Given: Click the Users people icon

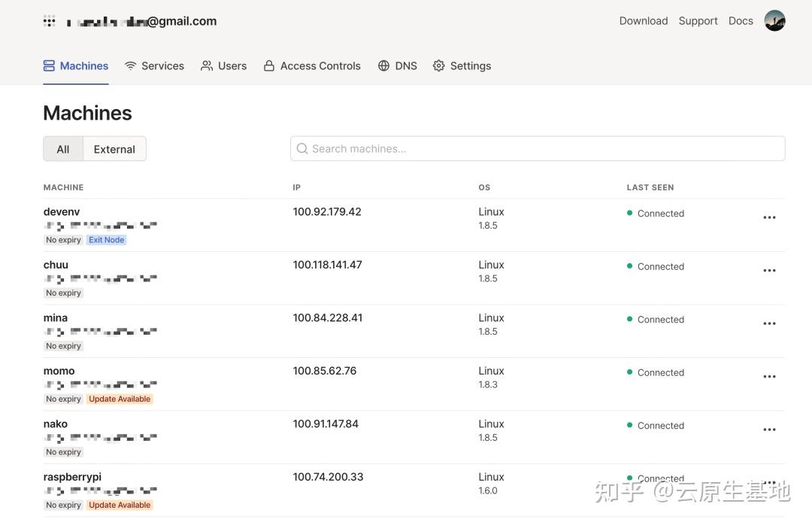Looking at the screenshot, I should (207, 66).
